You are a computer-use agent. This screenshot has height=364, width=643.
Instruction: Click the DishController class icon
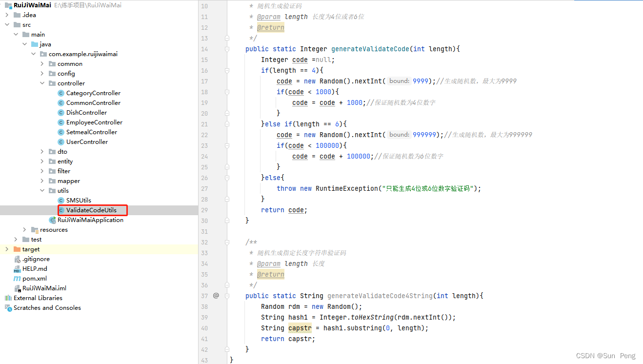point(61,113)
